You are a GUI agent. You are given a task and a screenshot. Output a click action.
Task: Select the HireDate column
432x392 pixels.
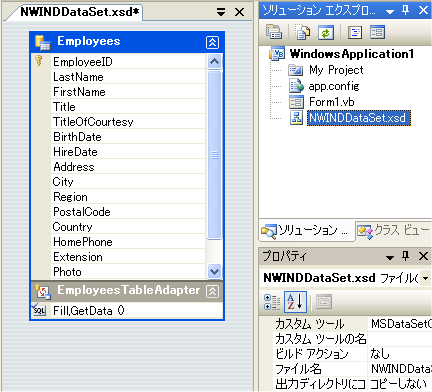[128, 152]
